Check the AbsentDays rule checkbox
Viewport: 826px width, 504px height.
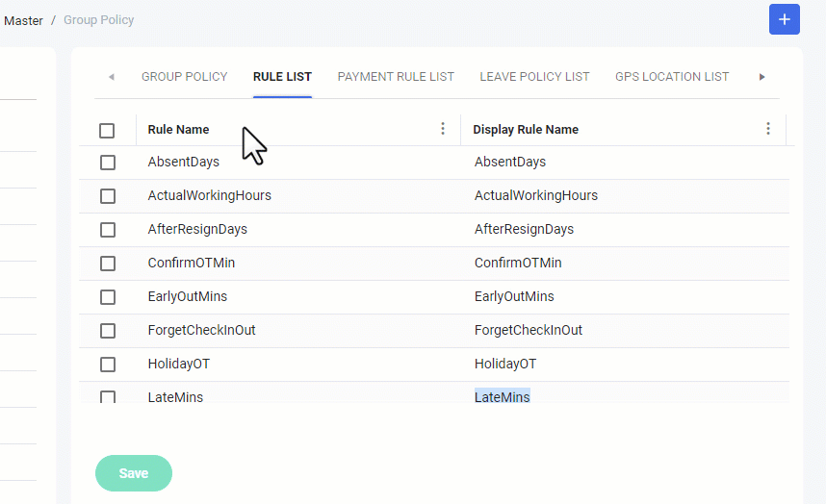[108, 163]
